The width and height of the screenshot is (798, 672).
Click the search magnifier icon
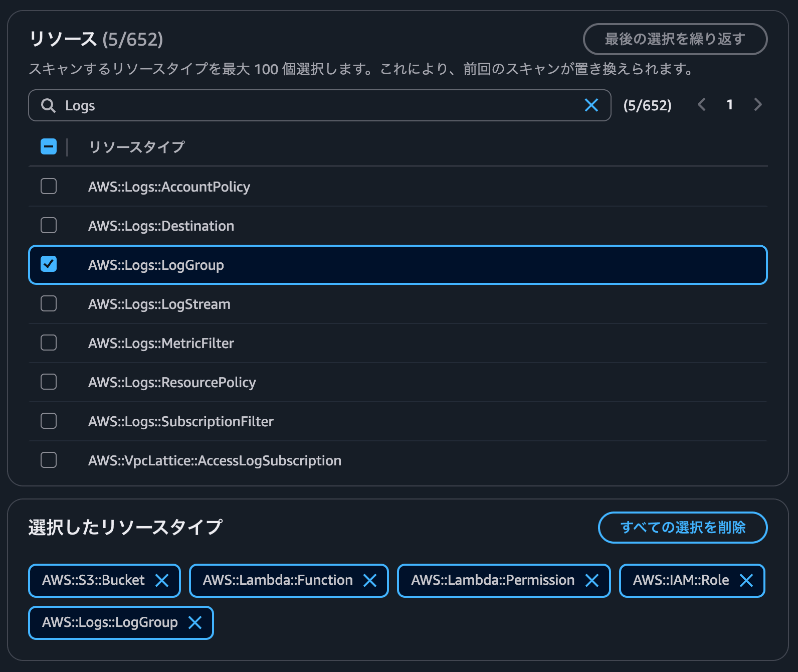(48, 105)
